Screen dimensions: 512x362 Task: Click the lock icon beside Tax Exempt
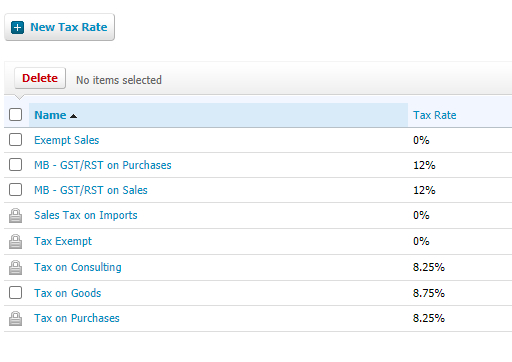(15, 241)
